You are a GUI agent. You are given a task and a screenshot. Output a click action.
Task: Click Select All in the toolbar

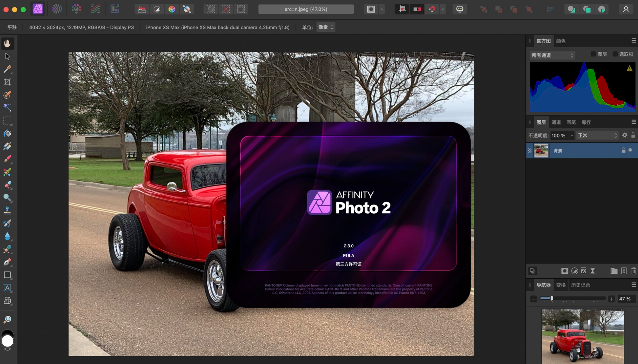(x=211, y=9)
